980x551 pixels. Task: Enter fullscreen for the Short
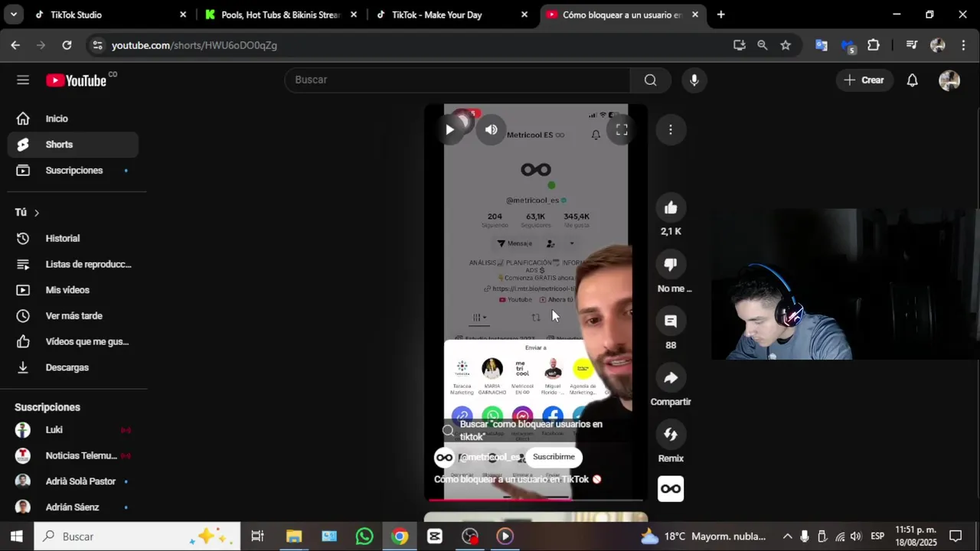[622, 130]
